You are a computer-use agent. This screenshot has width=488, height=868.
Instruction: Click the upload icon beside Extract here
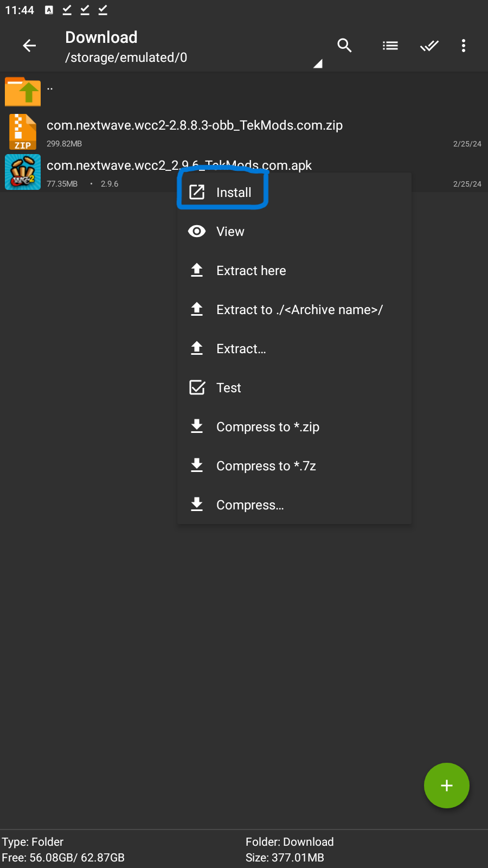[x=196, y=270]
